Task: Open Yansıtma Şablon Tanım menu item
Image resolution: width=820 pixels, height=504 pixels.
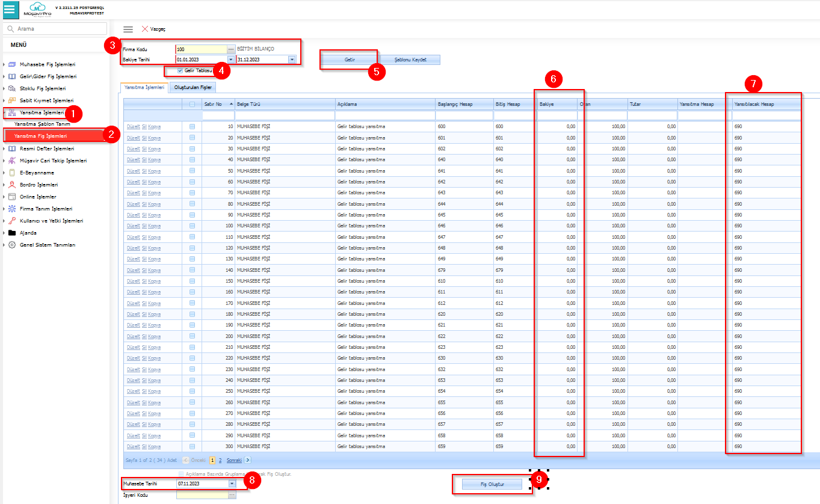Action: [x=42, y=124]
